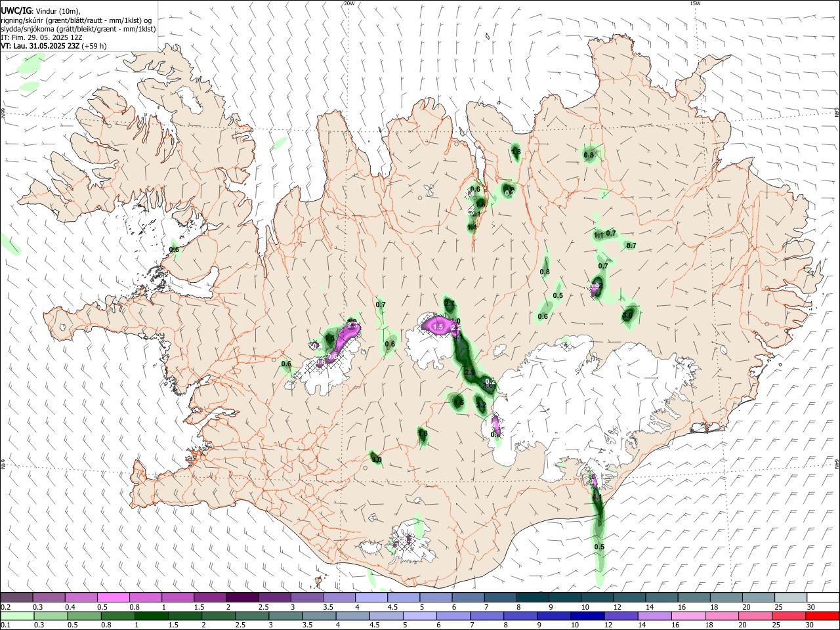Click the 'IT: Fim. 29. 05. 2025 12Z' line
This screenshot has height=630, width=840.
(41, 37)
